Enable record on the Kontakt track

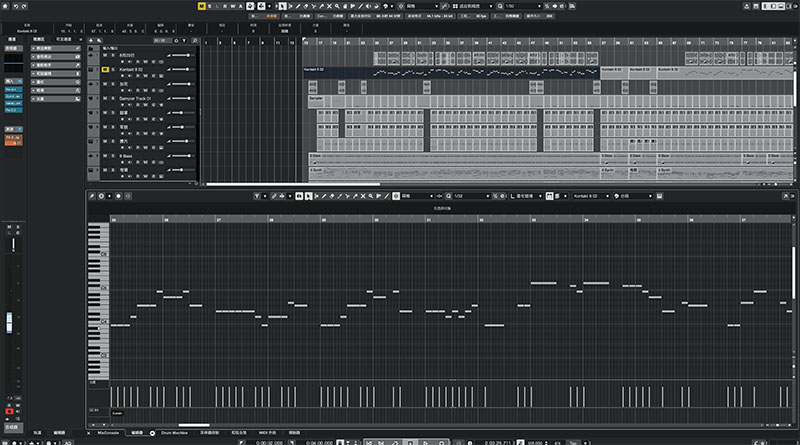click(x=123, y=76)
